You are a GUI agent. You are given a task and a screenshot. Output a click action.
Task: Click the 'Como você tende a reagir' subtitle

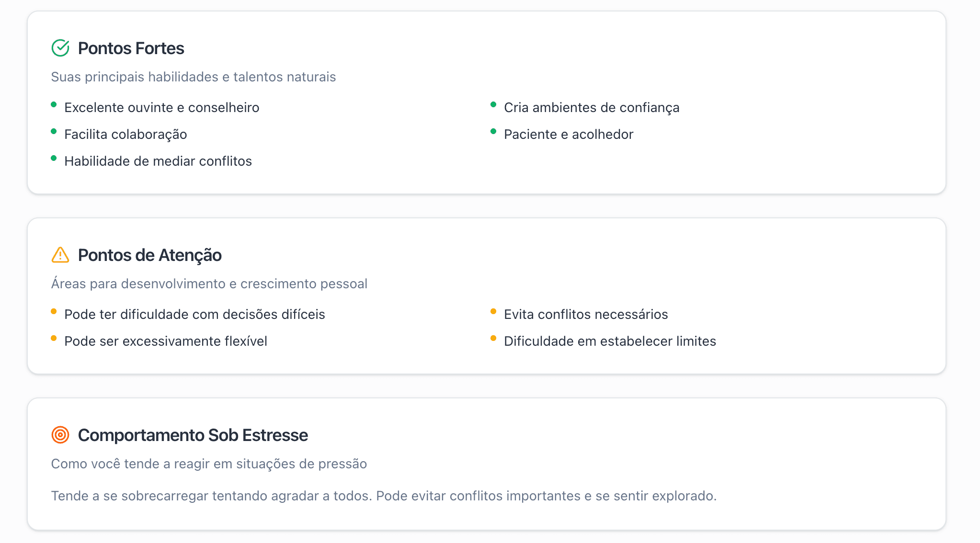[209, 464]
